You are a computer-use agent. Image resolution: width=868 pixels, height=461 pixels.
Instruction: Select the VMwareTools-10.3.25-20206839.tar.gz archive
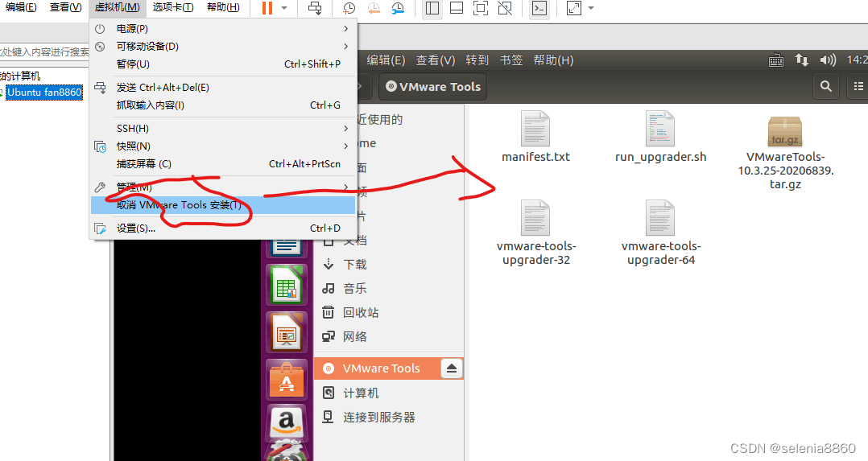(785, 150)
